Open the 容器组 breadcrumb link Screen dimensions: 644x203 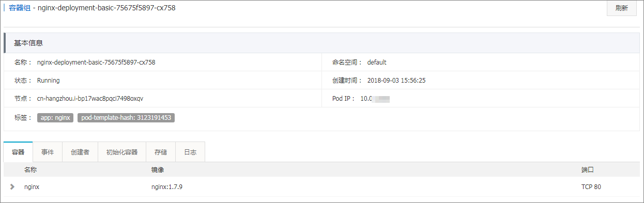coord(20,8)
